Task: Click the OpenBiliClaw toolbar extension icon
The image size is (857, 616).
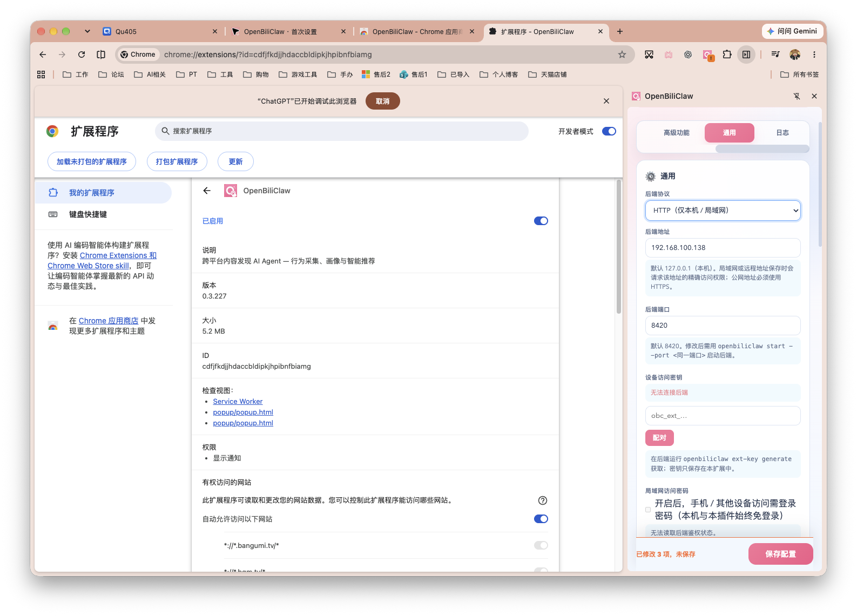Action: pos(707,55)
